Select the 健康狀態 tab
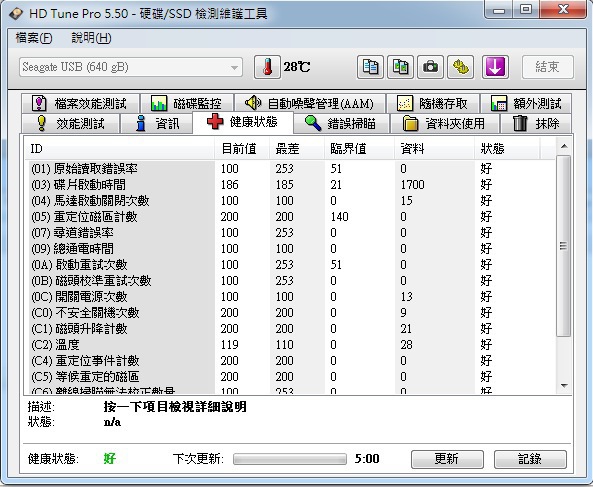This screenshot has width=593, height=487. pyautogui.click(x=243, y=122)
